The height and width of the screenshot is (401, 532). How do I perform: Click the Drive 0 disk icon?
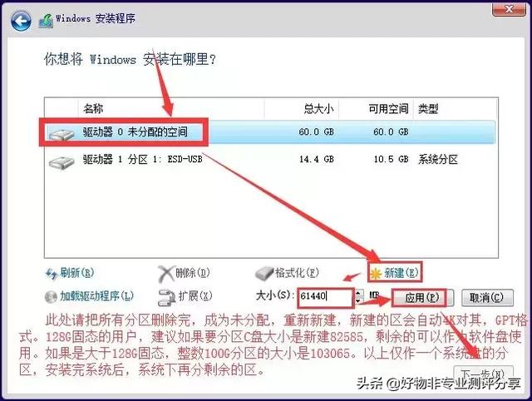[x=62, y=133]
